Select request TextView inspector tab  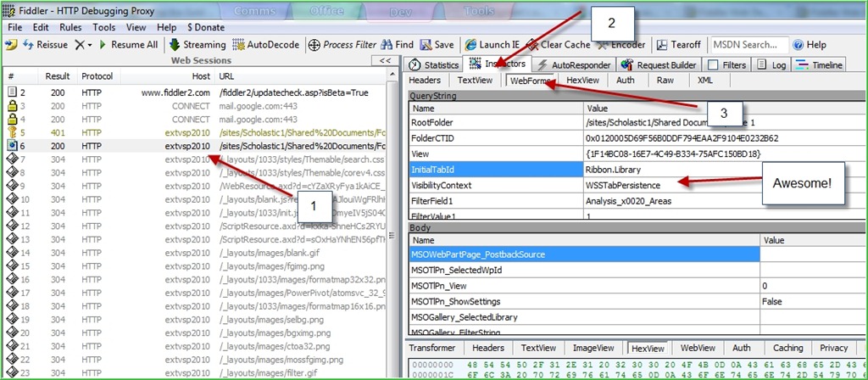(x=475, y=81)
